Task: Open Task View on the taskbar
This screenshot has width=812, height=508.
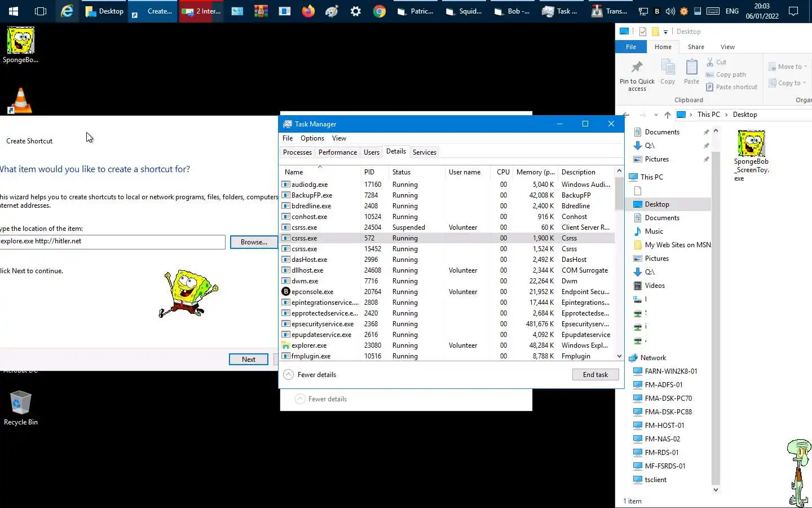Action: pos(41,11)
